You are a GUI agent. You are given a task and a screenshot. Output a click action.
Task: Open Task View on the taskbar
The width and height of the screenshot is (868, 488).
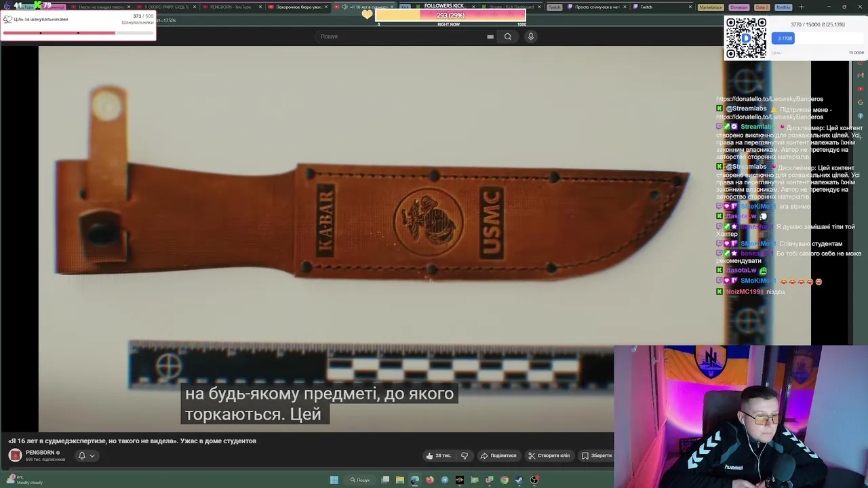(385, 480)
